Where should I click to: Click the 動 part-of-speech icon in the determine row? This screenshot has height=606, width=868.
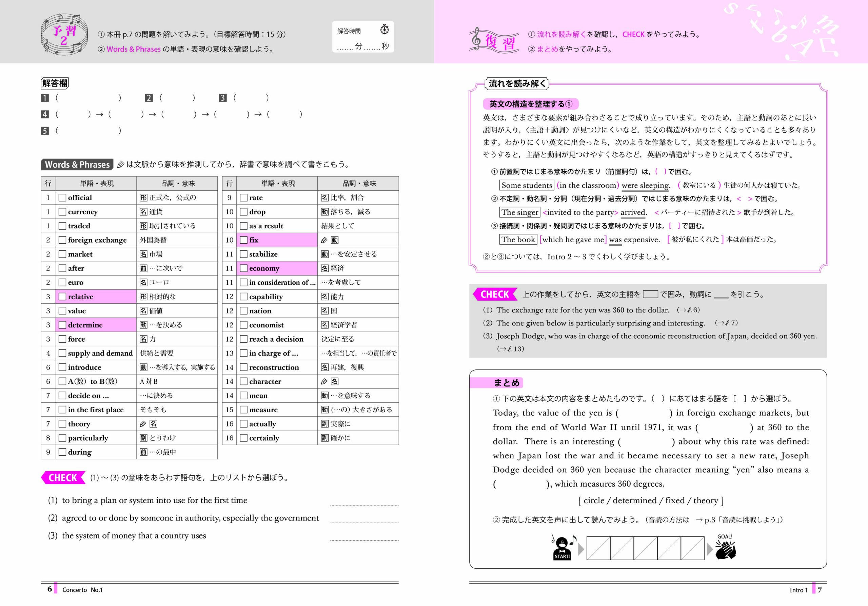point(143,325)
